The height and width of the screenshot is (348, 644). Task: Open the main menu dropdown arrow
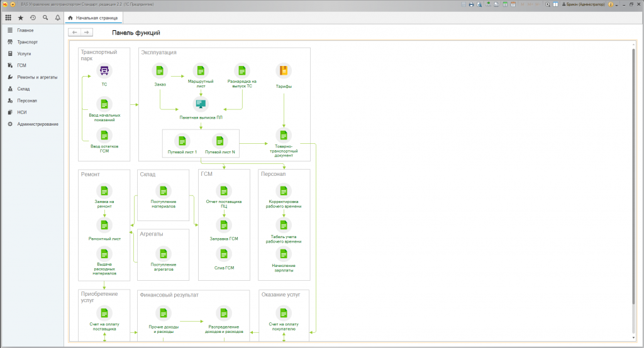click(x=13, y=4)
